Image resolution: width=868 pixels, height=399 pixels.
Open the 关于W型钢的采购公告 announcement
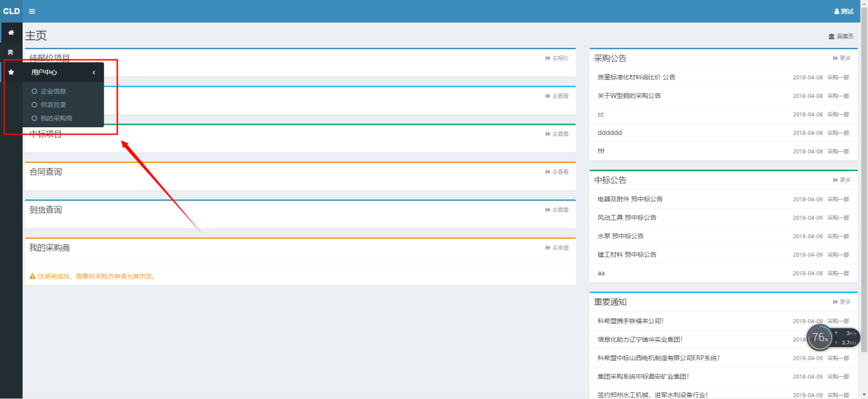(629, 96)
